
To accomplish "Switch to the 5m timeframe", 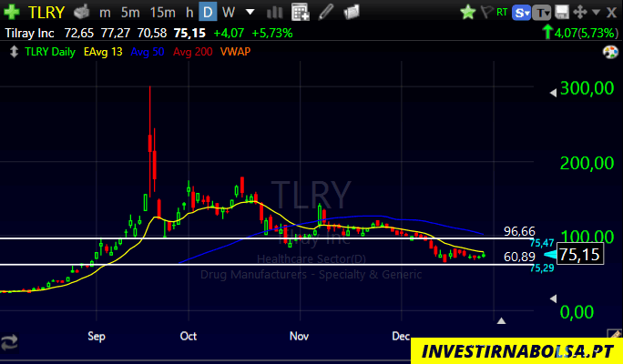I will (130, 13).
